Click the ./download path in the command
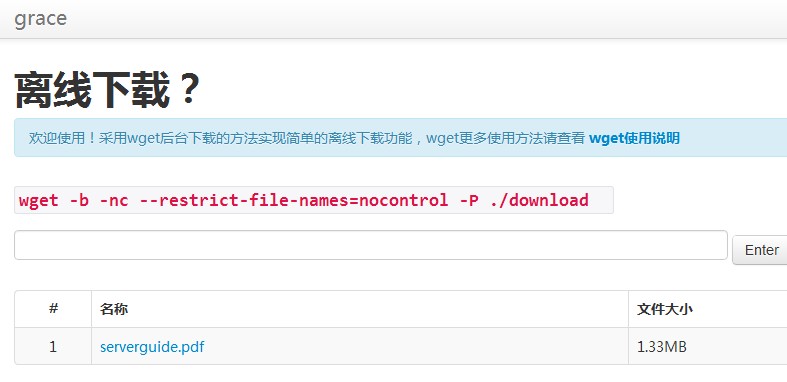 [x=541, y=200]
